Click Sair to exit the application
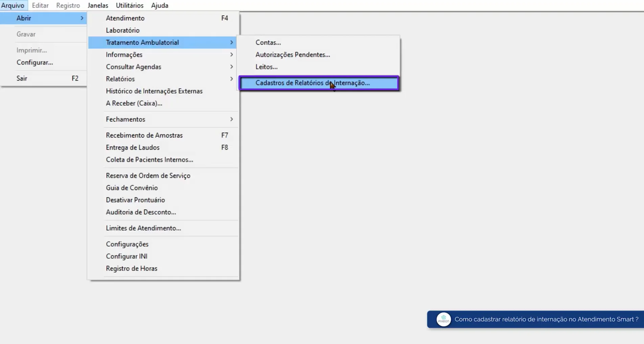 [43, 78]
